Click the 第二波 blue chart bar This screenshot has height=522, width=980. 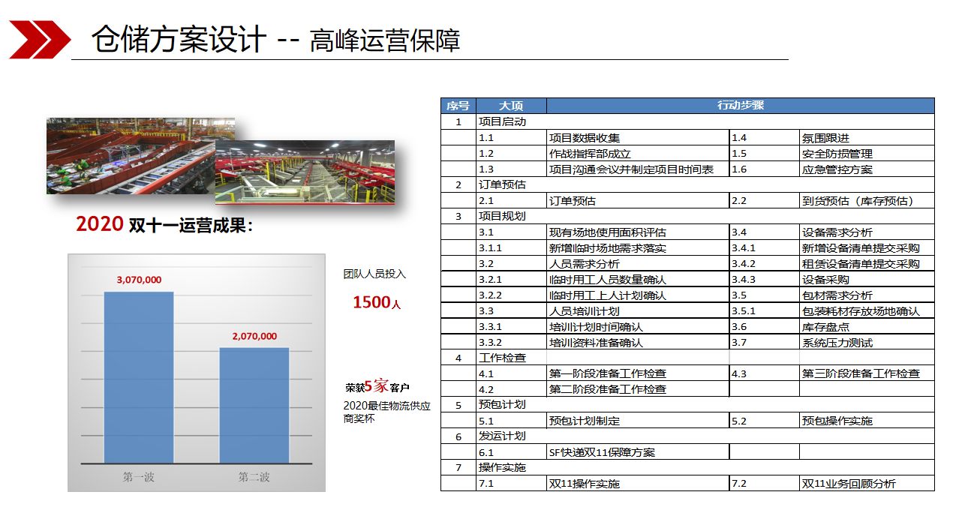(x=254, y=405)
